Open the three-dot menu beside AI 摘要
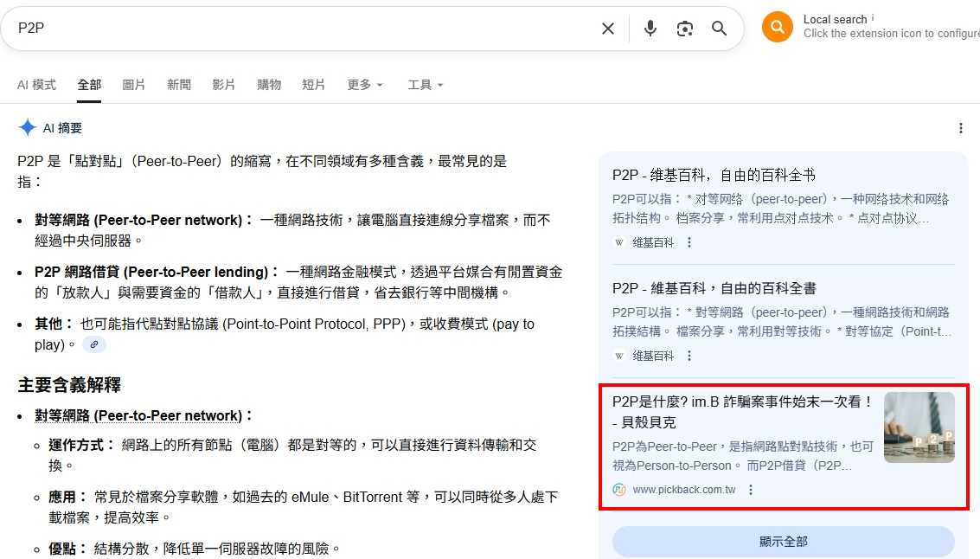 961,127
